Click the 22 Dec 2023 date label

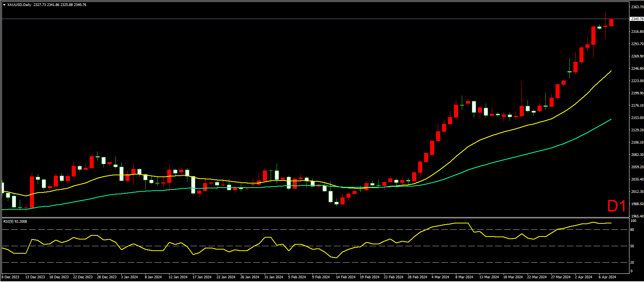click(x=83, y=277)
